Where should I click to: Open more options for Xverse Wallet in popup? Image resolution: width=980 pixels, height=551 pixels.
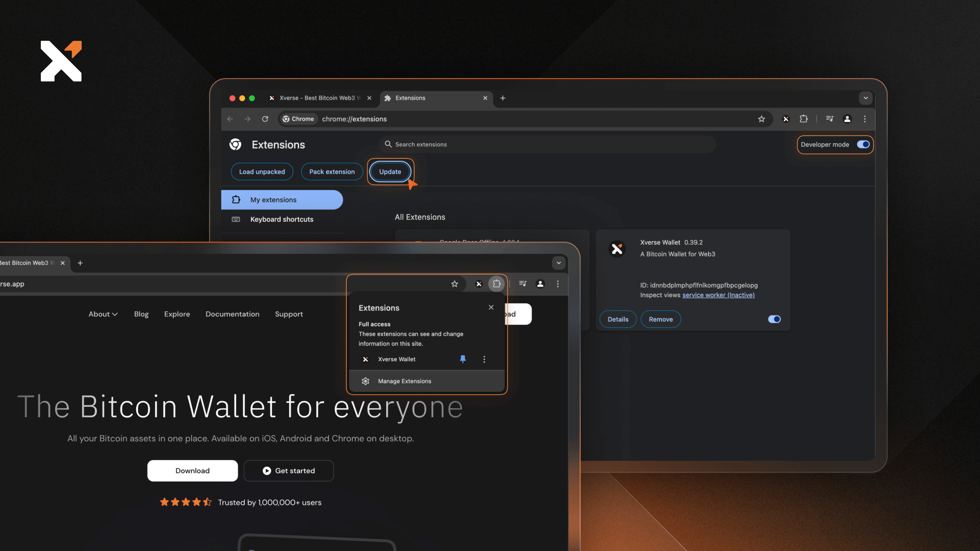pos(484,359)
